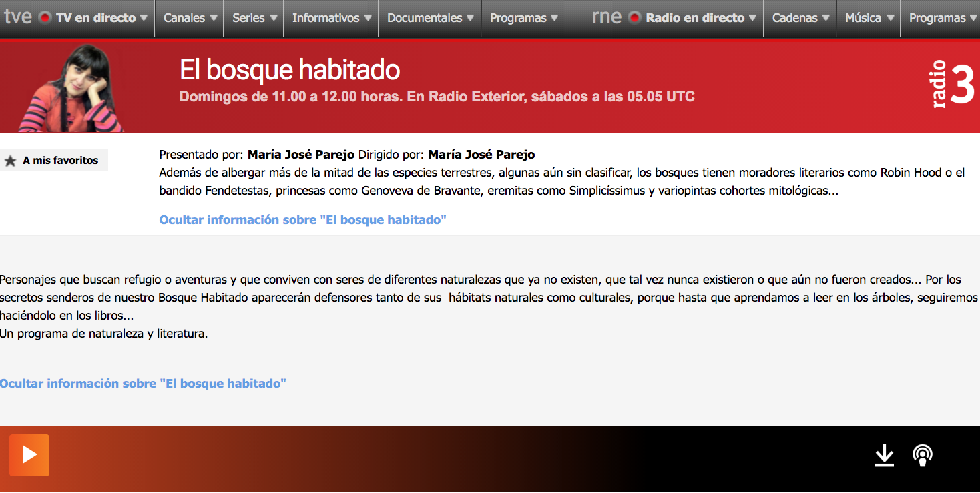Open the Música menu

pyautogui.click(x=869, y=18)
